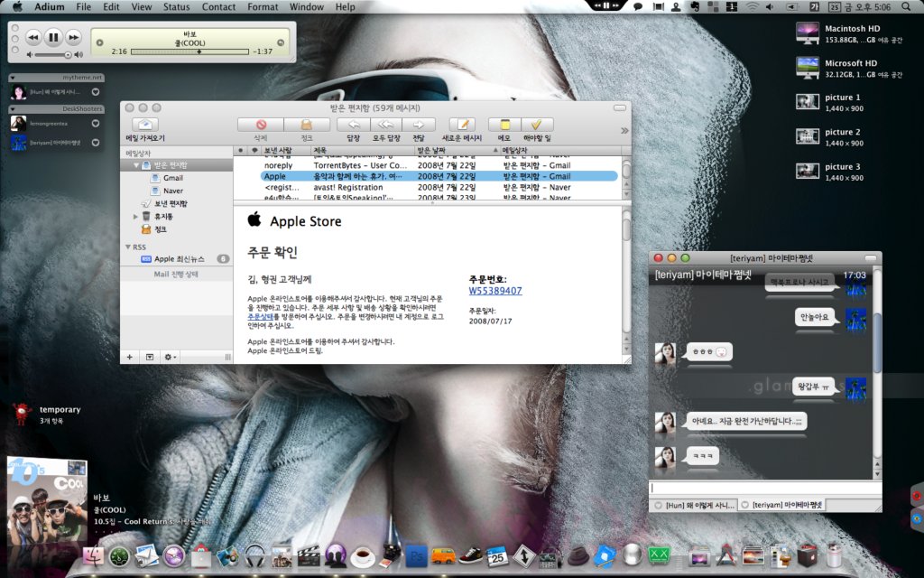Screen dimensions: 924x578
Task: Open the headphones icon in the Dock
Action: [x=254, y=555]
